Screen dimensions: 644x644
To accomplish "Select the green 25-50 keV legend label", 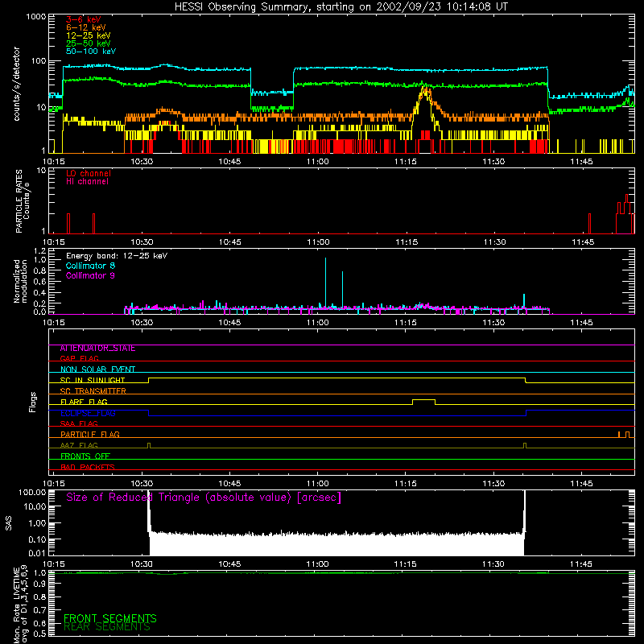I will [x=89, y=43].
